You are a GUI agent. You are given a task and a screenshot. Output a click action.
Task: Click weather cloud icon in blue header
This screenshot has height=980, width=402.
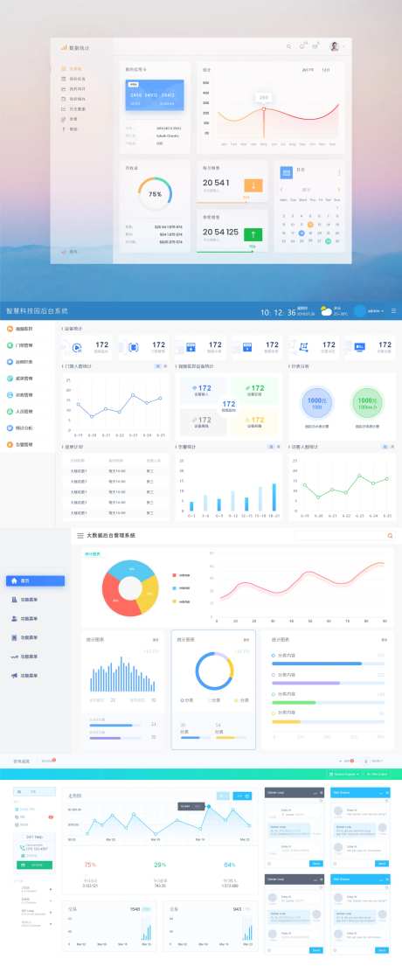(326, 310)
